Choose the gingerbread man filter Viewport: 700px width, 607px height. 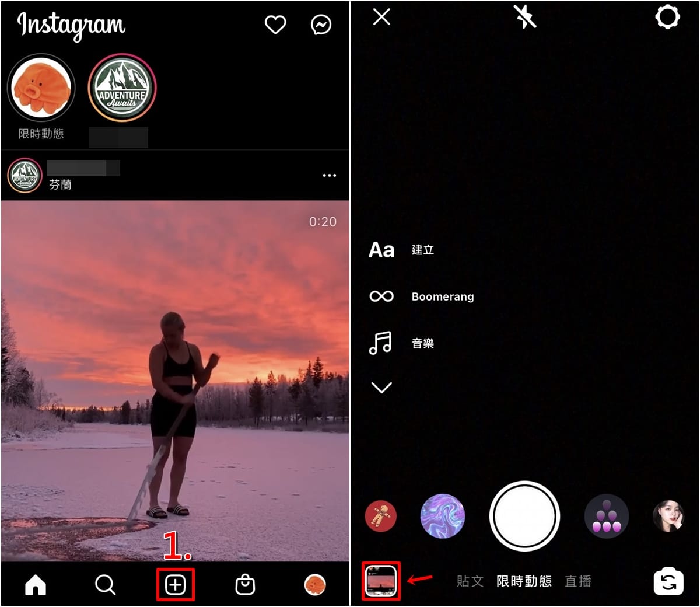[x=381, y=517]
